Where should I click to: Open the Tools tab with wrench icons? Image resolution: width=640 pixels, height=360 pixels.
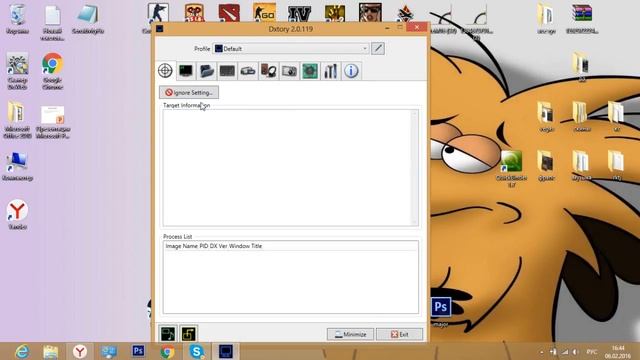[x=331, y=71]
